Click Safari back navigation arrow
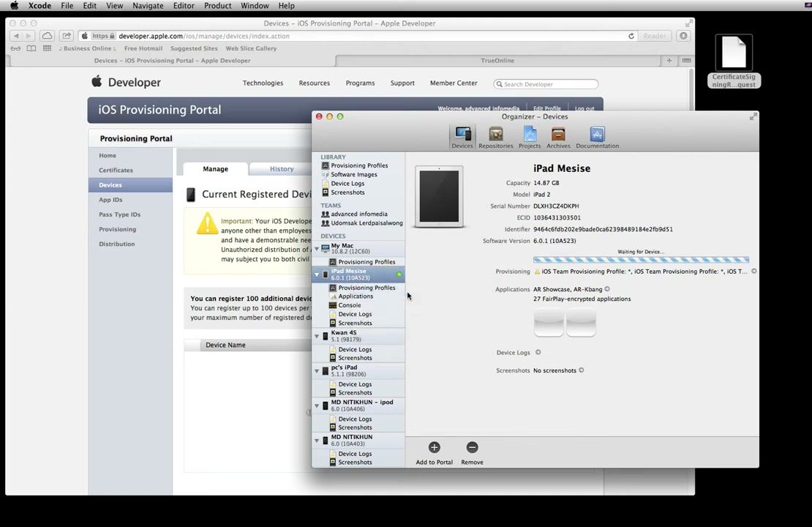 [16, 36]
